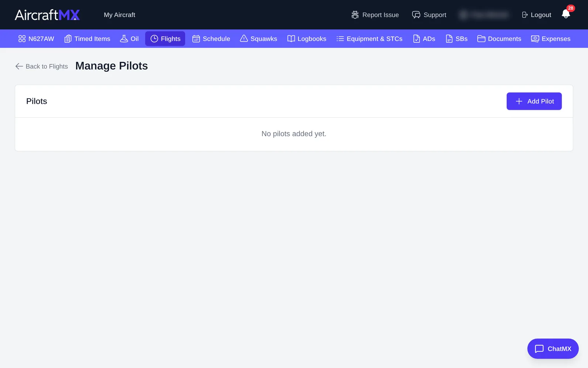Switch to the Timed Items tab
This screenshot has height=368, width=588.
pyautogui.click(x=87, y=39)
